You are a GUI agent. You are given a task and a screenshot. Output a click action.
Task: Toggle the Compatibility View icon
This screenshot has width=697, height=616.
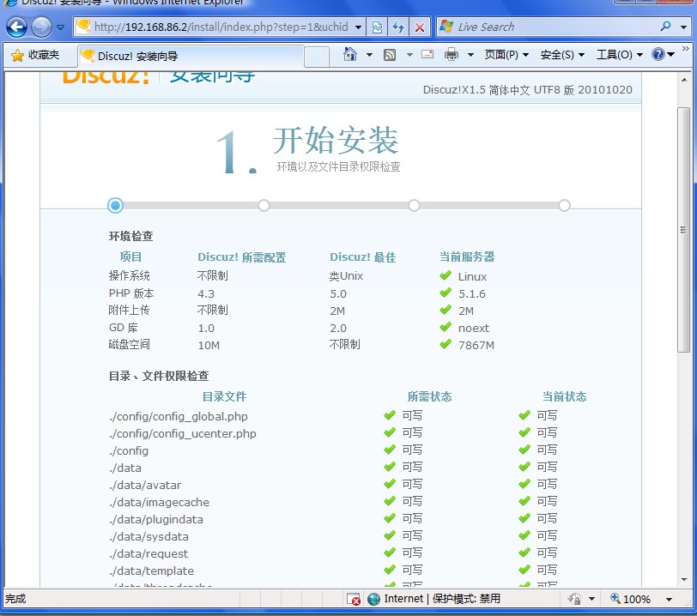pyautogui.click(x=377, y=27)
